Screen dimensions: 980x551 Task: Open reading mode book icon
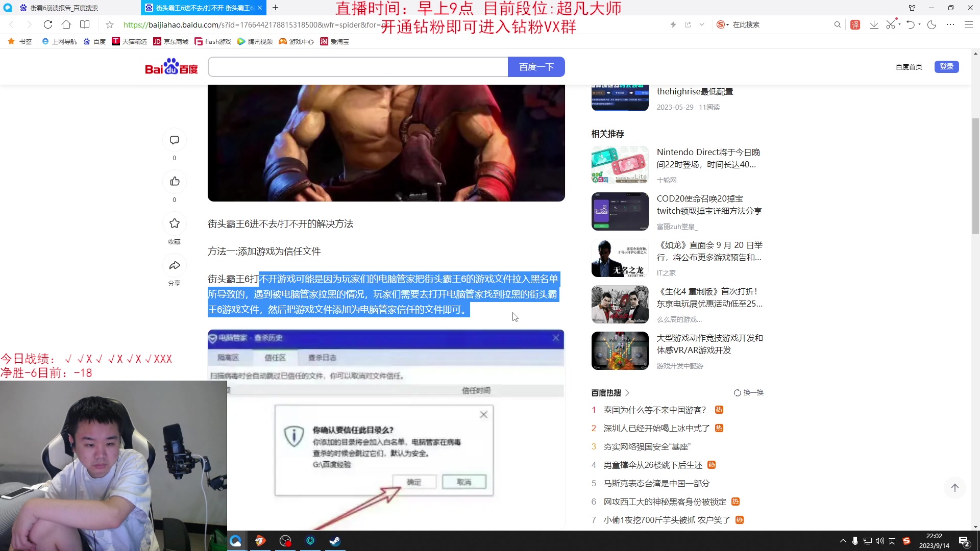coord(85,24)
